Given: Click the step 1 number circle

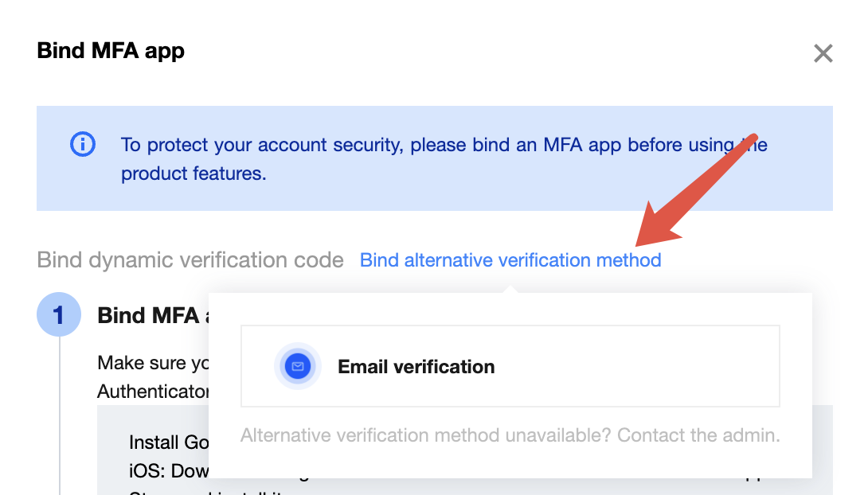Looking at the screenshot, I should pyautogui.click(x=58, y=315).
